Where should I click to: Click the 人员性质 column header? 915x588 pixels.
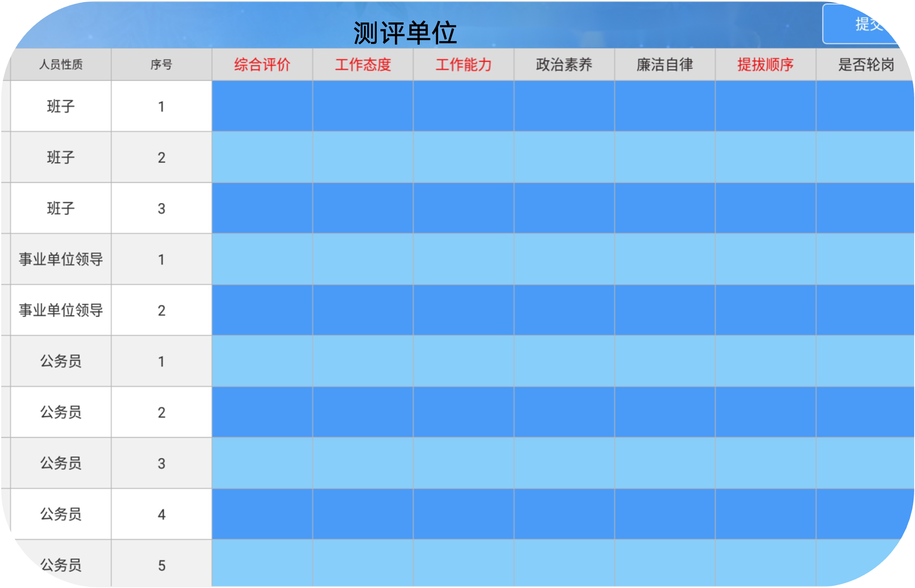(x=61, y=64)
